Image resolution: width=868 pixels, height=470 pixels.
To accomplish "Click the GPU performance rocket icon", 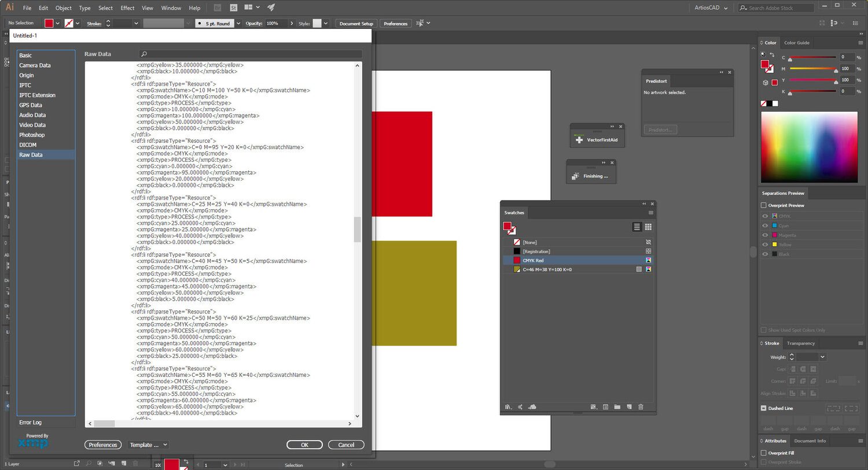I will [x=271, y=8].
